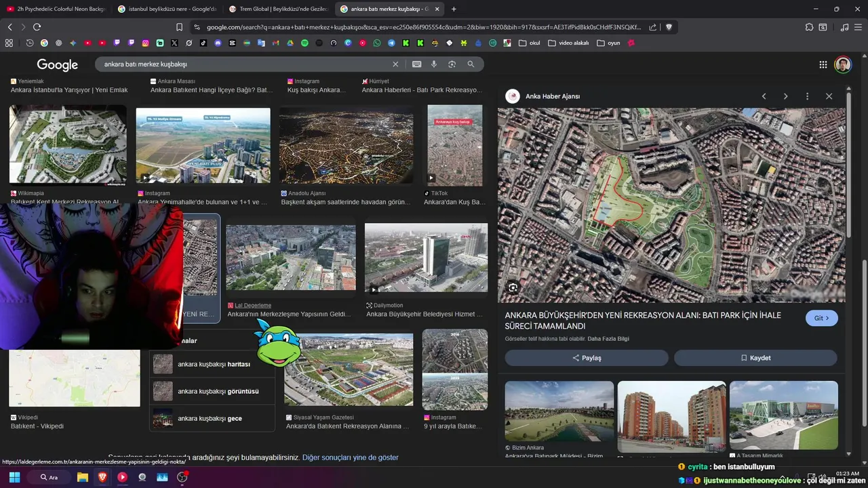The height and width of the screenshot is (488, 868).
Task: Open the Google Drive bookmark icon
Action: point(290,43)
